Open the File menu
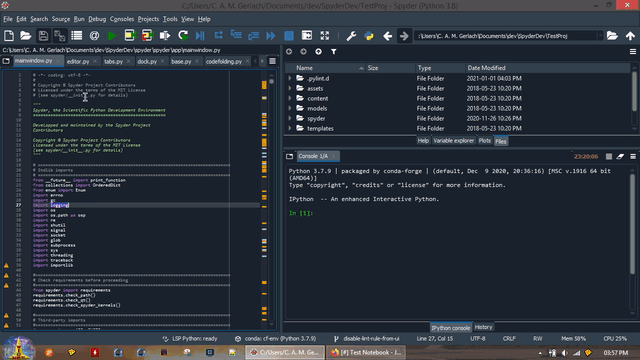This screenshot has width=640, height=360. coord(8,19)
